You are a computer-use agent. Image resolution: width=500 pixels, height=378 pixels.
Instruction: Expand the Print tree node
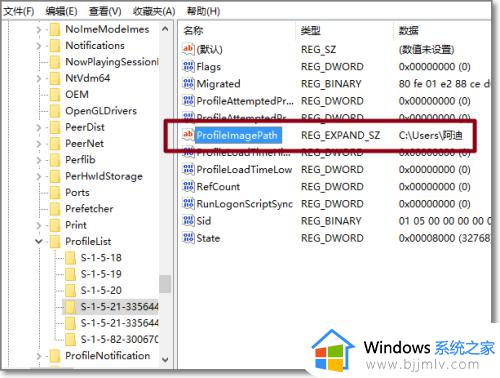[x=39, y=225]
